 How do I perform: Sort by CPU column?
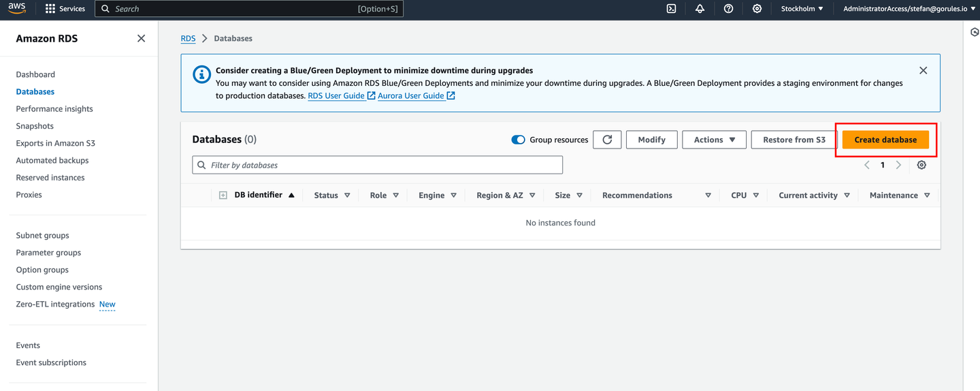coord(745,195)
